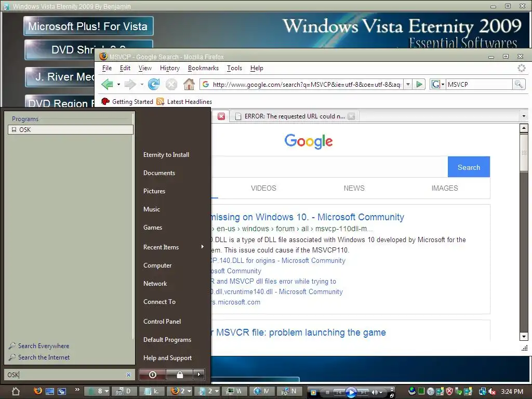Screen dimensions: 532x399
Task: Click the Start menu power button
Action: pos(152,375)
